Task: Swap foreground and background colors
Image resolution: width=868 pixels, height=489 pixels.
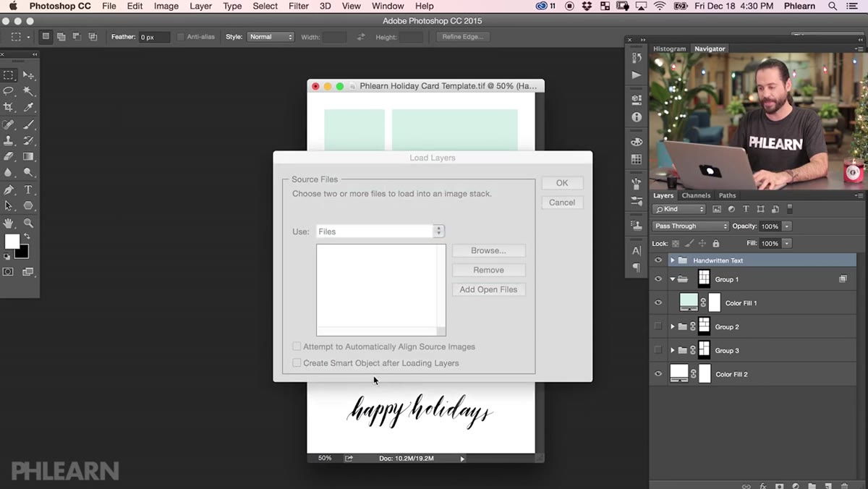Action: tap(27, 237)
